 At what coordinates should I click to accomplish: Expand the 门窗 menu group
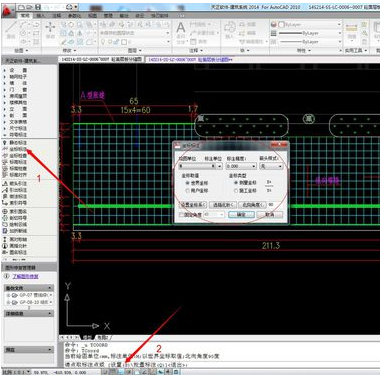pyautogui.click(x=15, y=90)
